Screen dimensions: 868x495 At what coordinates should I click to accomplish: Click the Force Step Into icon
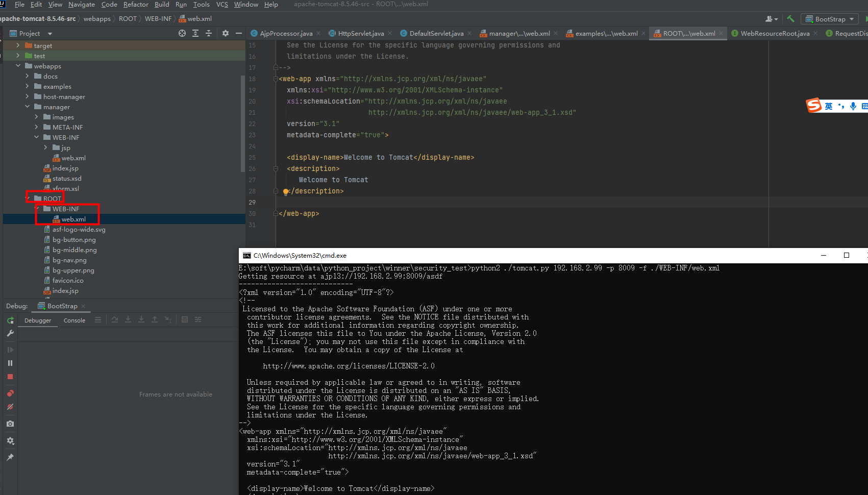[x=141, y=320]
